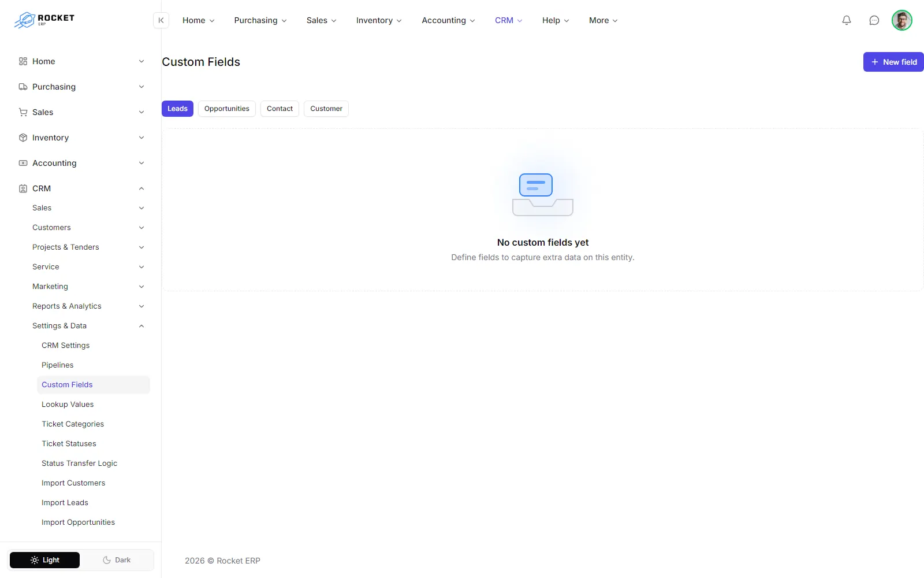Open Status Transfer Logic in sidebar
924x578 pixels.
93,464
